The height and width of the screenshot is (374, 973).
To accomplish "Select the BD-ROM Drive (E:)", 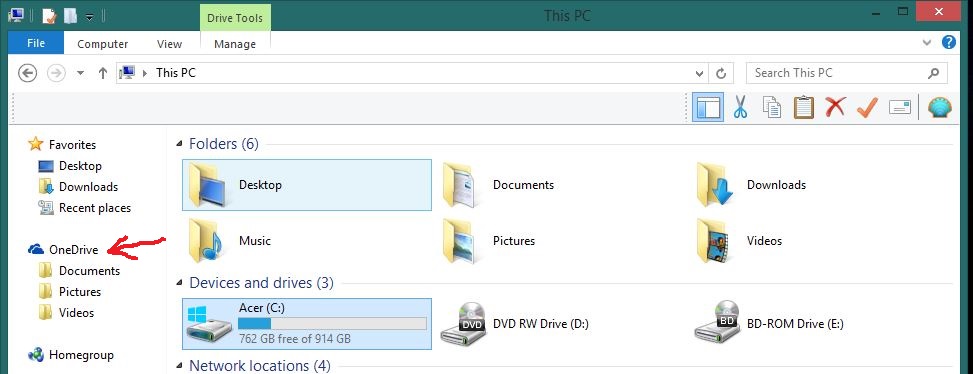I will pos(769,323).
